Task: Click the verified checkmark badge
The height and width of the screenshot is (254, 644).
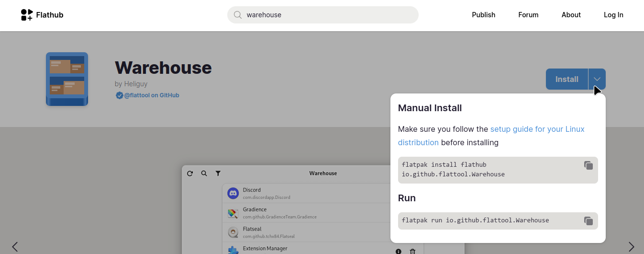Action: [119, 95]
